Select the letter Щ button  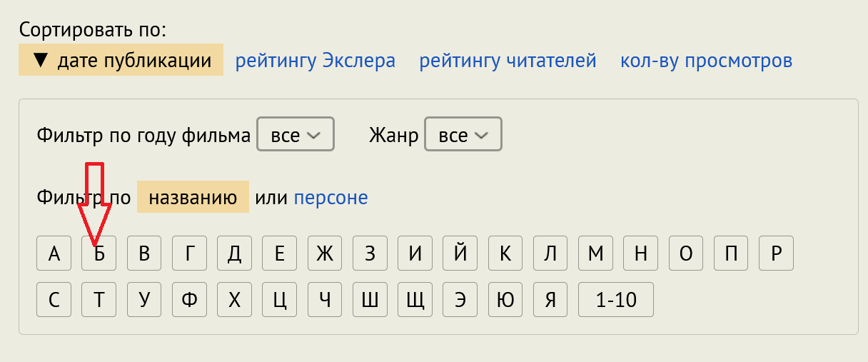[415, 300]
